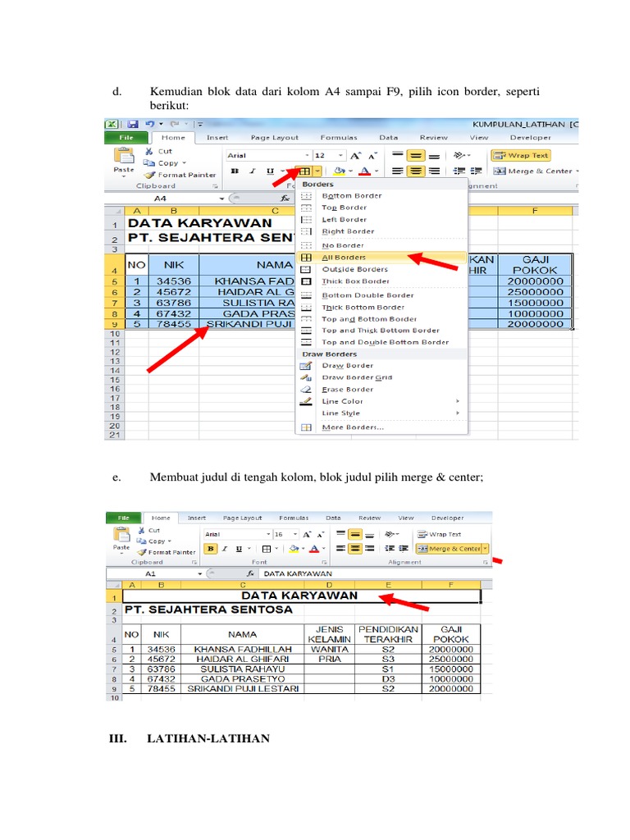
Task: Click Font Color red A in lower ribbon
Action: point(314,549)
